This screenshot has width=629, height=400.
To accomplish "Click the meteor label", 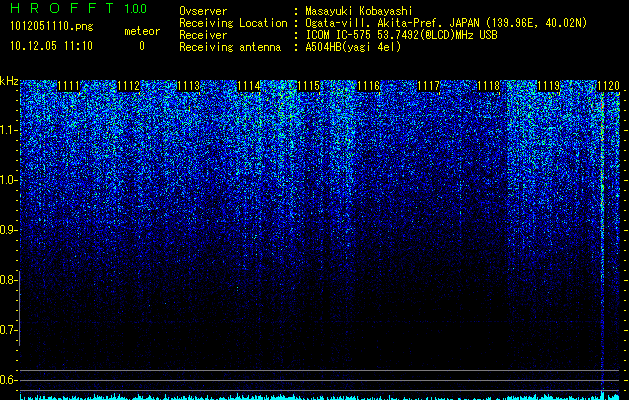I will click(142, 31).
